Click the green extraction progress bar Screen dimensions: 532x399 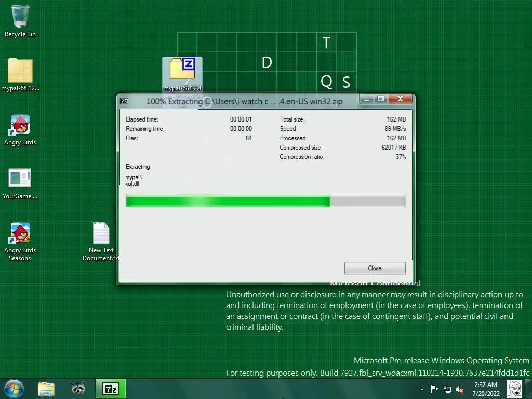[x=265, y=201]
